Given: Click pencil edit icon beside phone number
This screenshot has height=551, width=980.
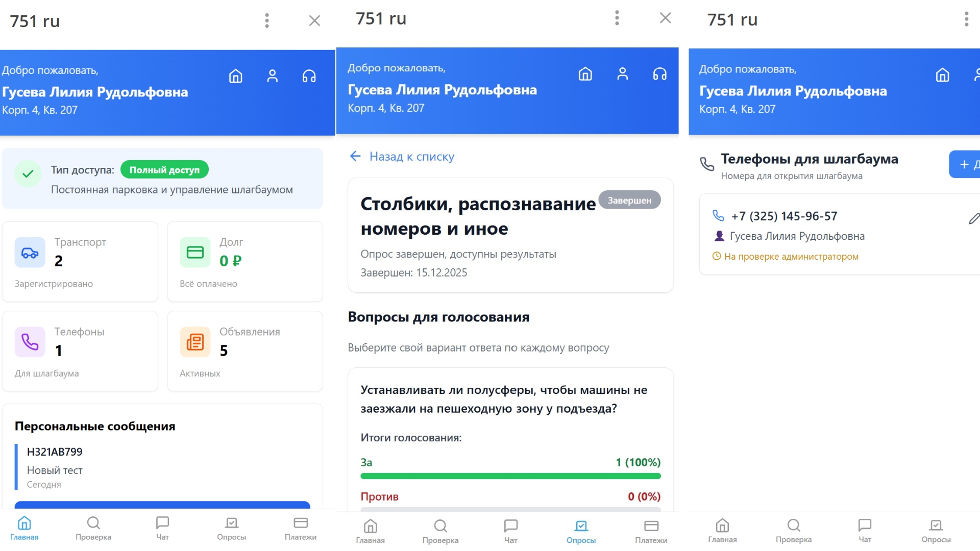Looking at the screenshot, I should click(973, 219).
